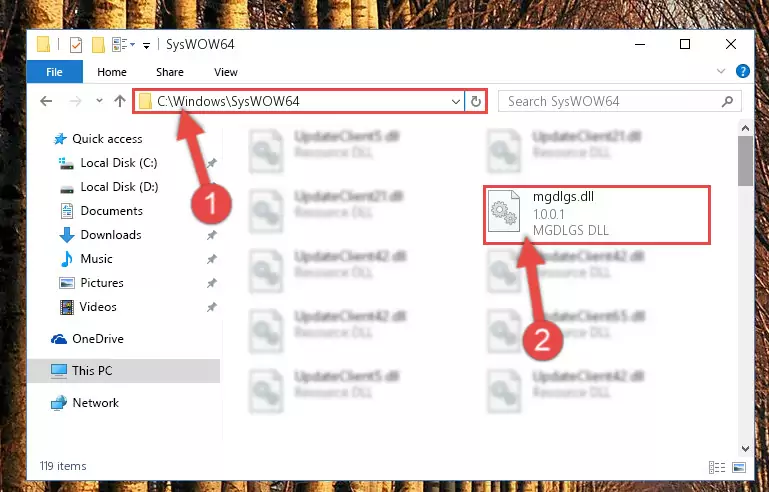The width and height of the screenshot is (769, 492).
Task: Open the Share ribbon tab
Action: tap(170, 72)
